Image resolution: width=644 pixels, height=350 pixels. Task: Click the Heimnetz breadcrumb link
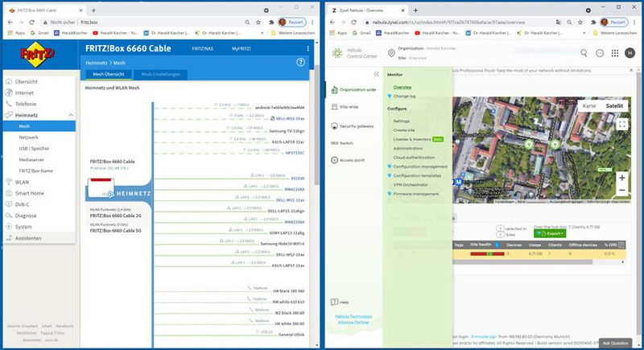(x=96, y=63)
